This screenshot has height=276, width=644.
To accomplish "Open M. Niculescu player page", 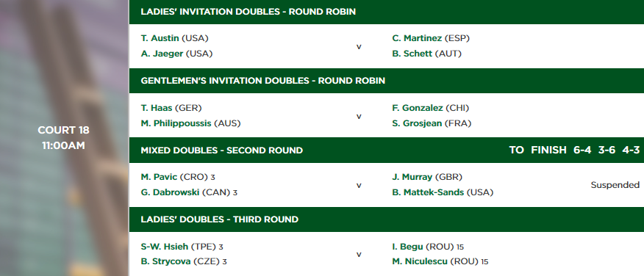I will click(420, 261).
